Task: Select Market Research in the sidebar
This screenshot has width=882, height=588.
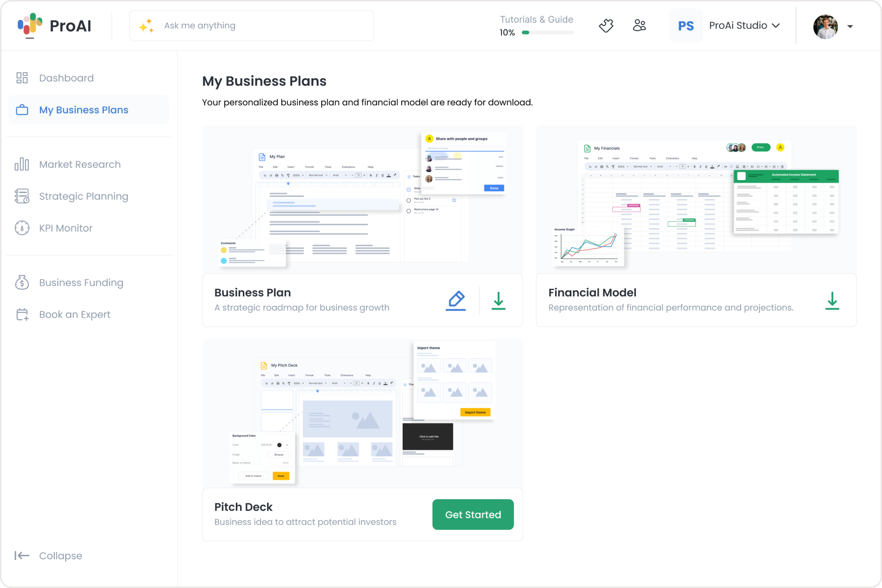Action: point(79,164)
